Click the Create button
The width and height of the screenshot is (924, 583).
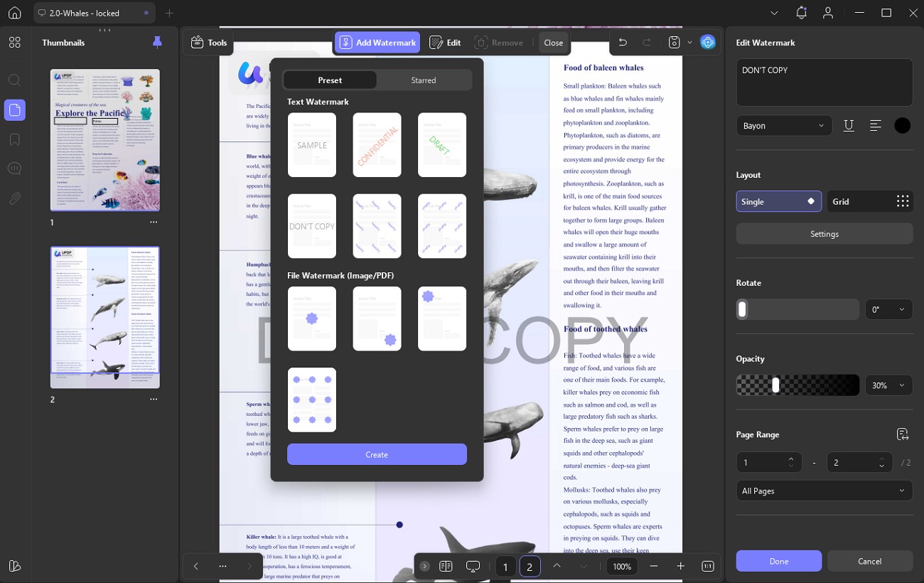(x=377, y=454)
